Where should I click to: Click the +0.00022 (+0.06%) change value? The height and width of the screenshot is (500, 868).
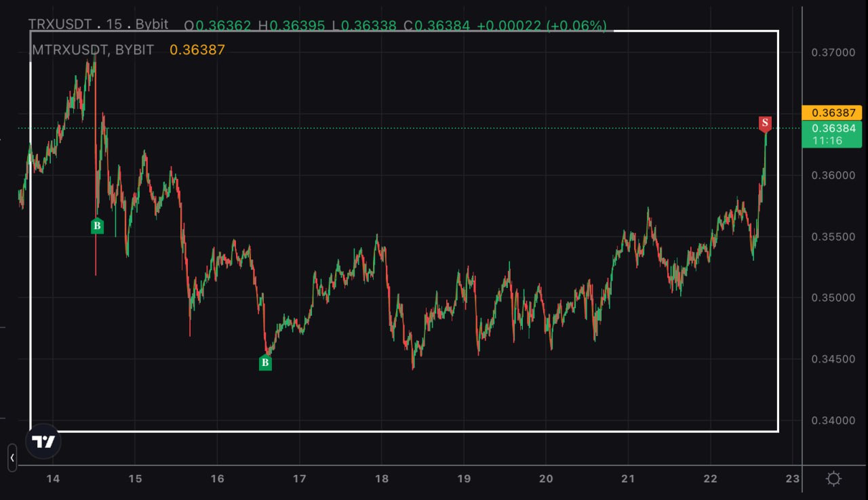point(542,26)
